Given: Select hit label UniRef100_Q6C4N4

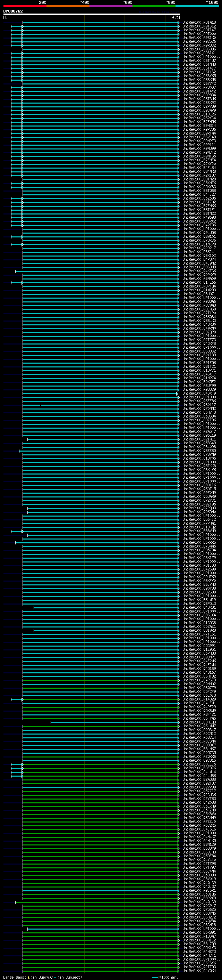Looking at the screenshot, I should [199, 872].
